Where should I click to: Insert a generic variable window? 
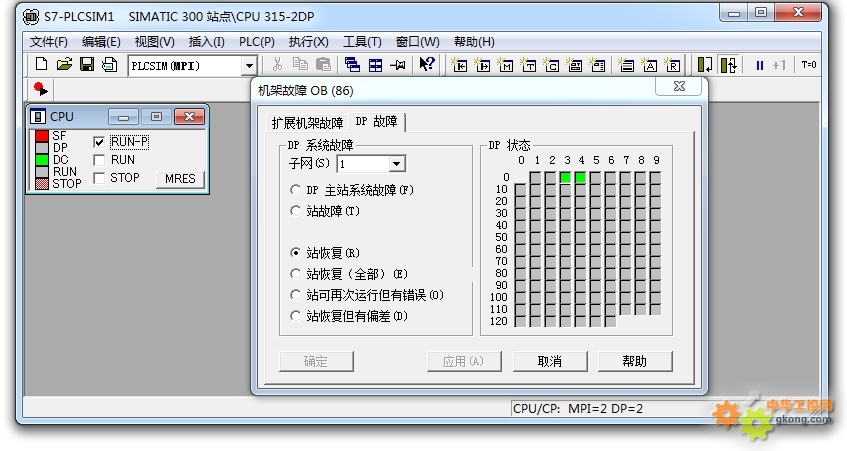click(575, 65)
